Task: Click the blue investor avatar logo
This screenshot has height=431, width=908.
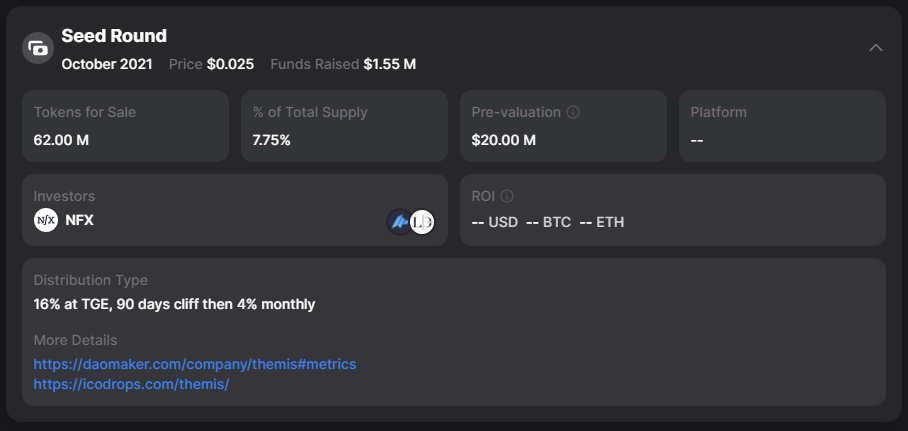Action: coord(400,222)
